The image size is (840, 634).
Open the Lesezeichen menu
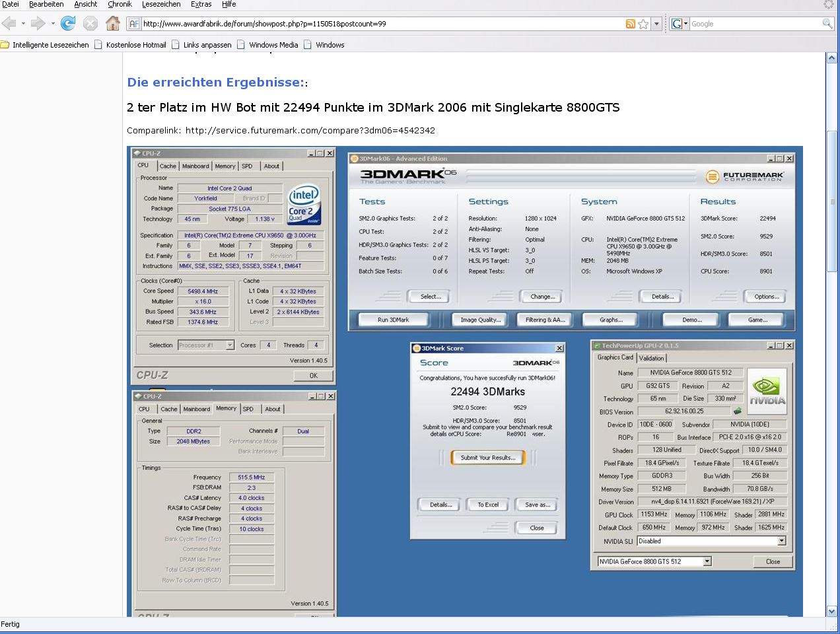tap(161, 4)
